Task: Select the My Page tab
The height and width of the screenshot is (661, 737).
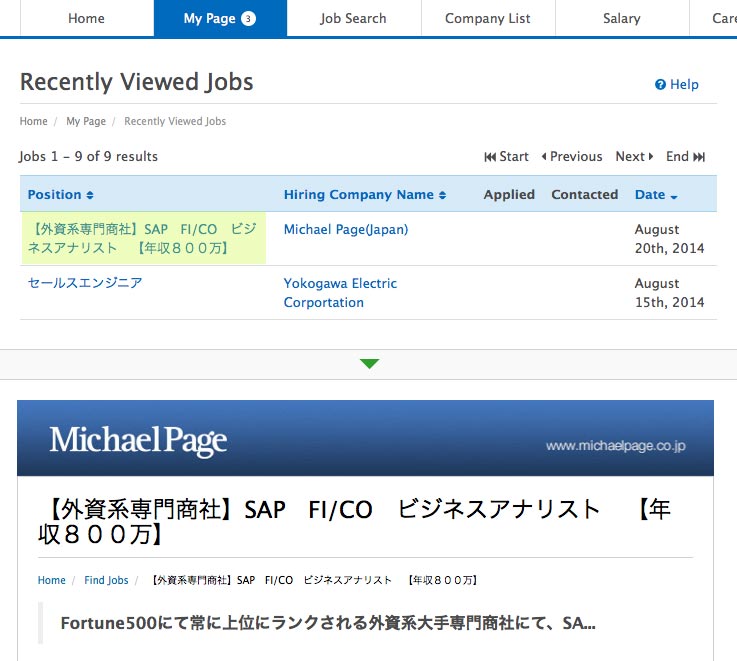Action: 220,18
